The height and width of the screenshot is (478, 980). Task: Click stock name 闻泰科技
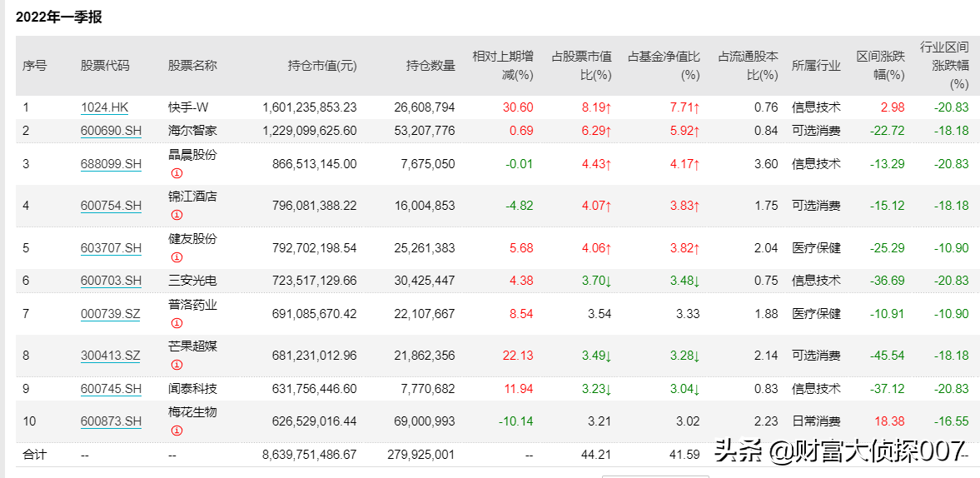coord(192,389)
